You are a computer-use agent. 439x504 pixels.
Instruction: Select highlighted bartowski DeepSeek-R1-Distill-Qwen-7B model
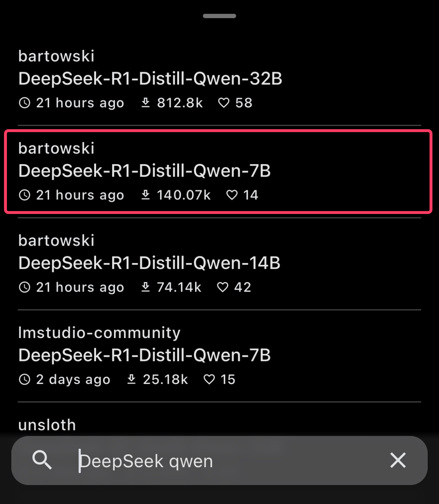click(145, 171)
